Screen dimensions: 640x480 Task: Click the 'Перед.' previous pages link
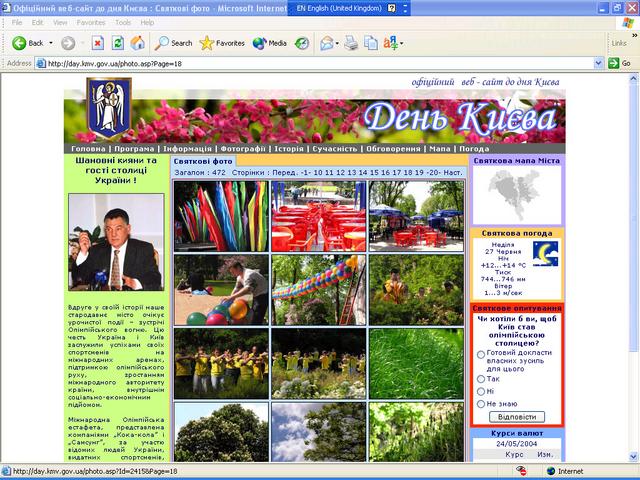pyautogui.click(x=284, y=173)
